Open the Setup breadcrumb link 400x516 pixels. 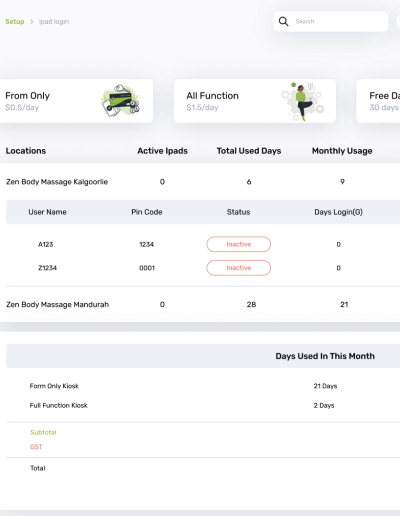coord(15,22)
